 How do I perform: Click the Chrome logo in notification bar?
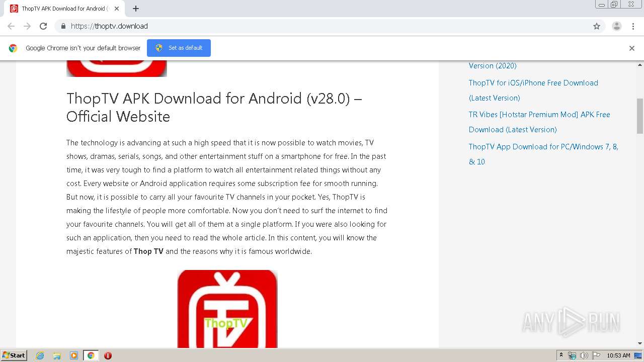(13, 48)
